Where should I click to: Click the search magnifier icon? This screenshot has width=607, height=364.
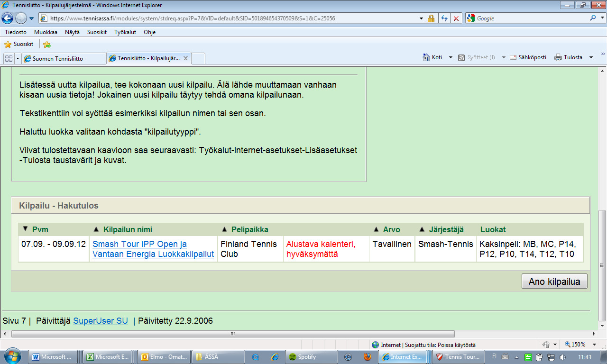tap(593, 18)
